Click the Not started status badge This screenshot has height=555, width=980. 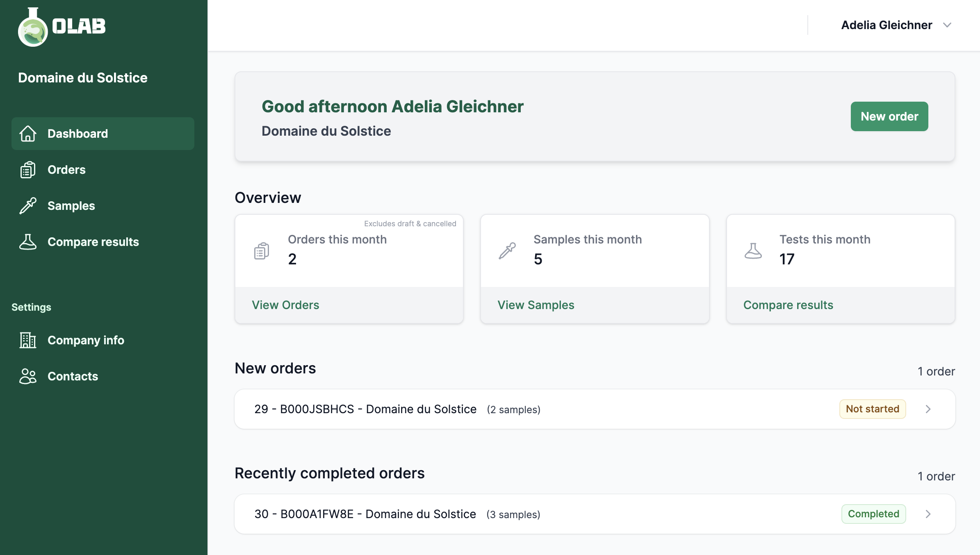pos(872,409)
